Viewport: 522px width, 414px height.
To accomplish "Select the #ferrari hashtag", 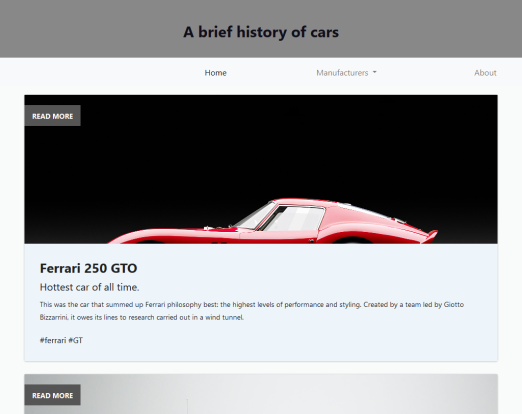I will (x=53, y=340).
